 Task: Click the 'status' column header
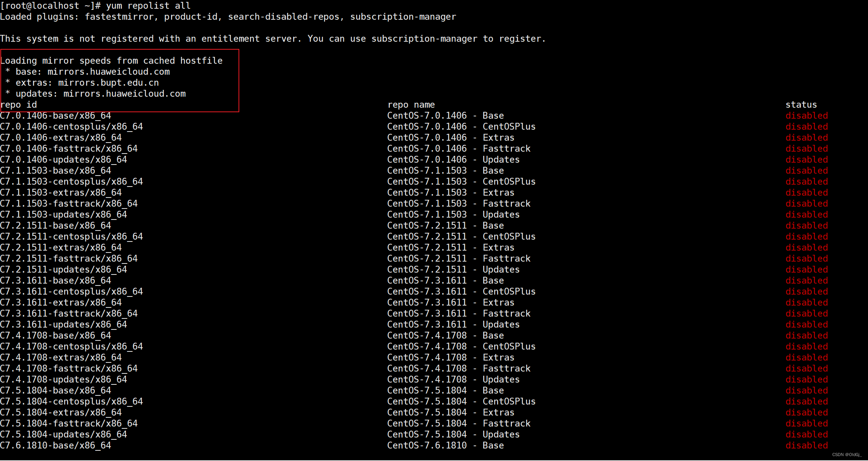click(801, 105)
